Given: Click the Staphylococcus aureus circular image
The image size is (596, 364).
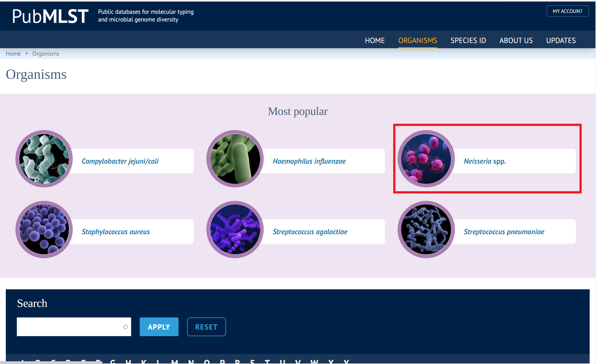Looking at the screenshot, I should click(44, 230).
